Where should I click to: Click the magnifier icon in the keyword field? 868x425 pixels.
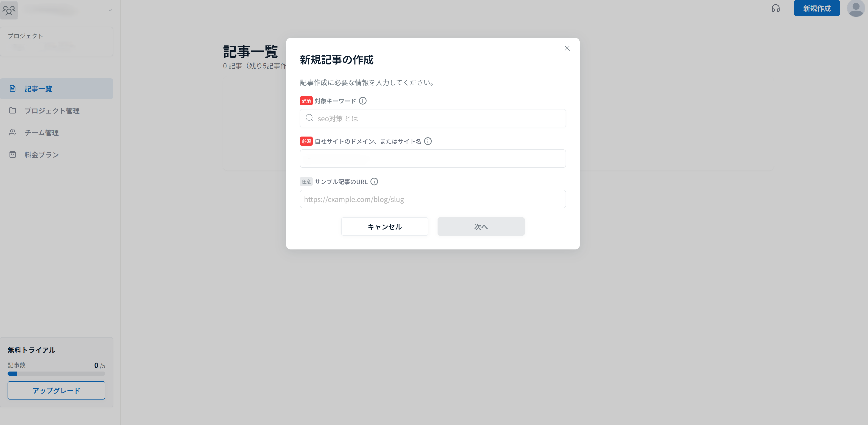coord(309,118)
